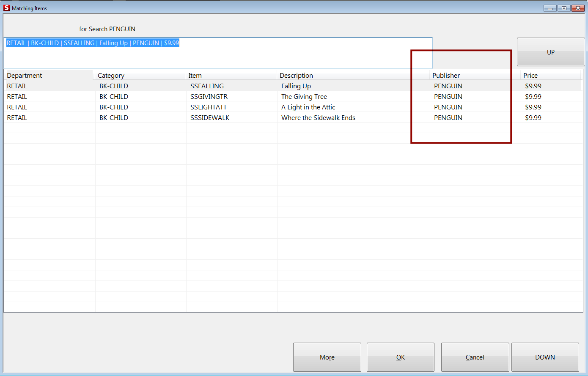Click the Category column header
The image size is (588, 376).
[111, 75]
